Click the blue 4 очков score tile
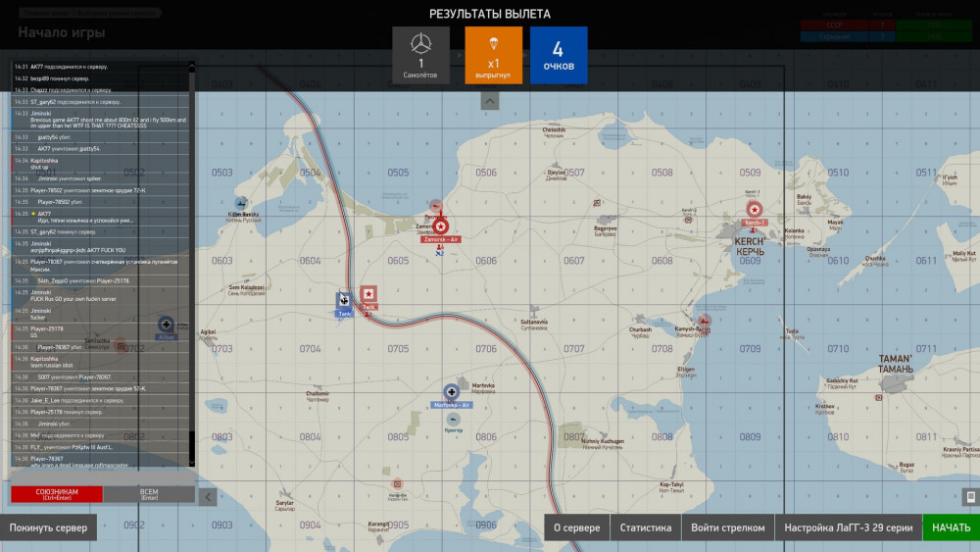Screen dimensions: 980x552 559,55
